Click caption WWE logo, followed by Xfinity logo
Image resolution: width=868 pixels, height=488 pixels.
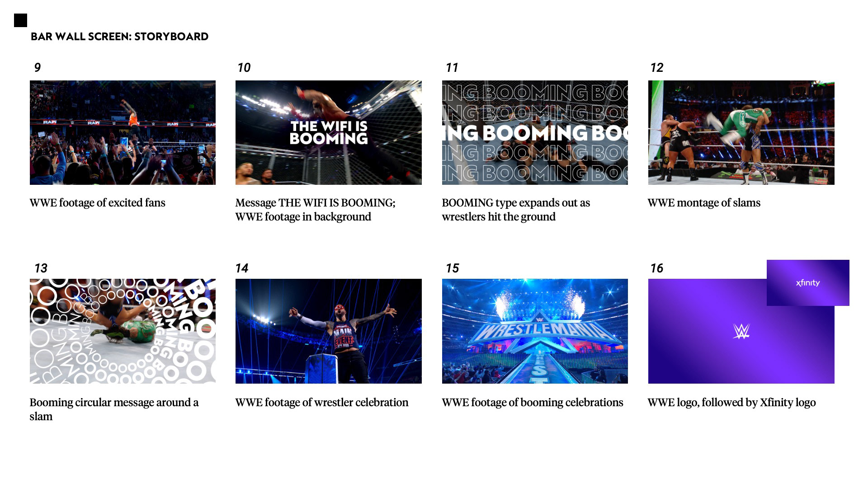tap(732, 403)
